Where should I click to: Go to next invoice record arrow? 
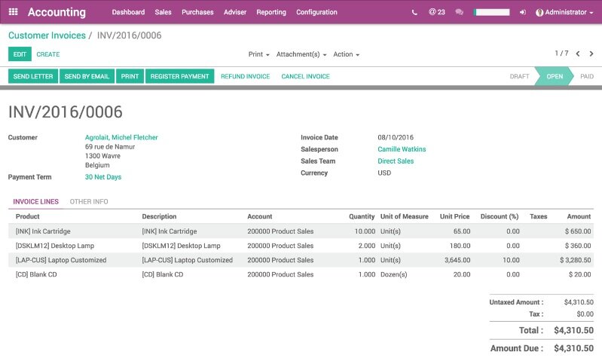tap(591, 54)
